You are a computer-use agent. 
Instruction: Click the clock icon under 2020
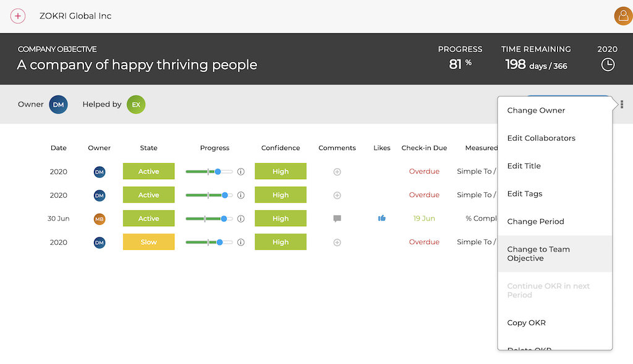point(608,65)
